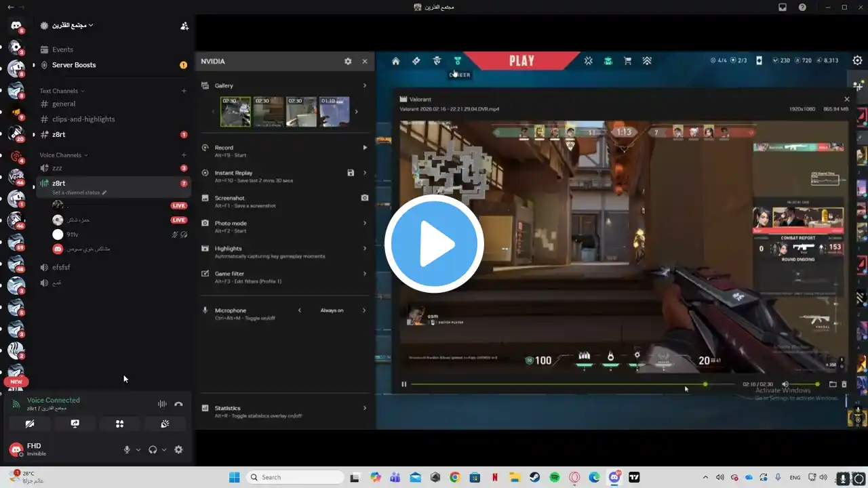Collapse the Text Channels category
The image size is (868, 488).
click(x=62, y=91)
